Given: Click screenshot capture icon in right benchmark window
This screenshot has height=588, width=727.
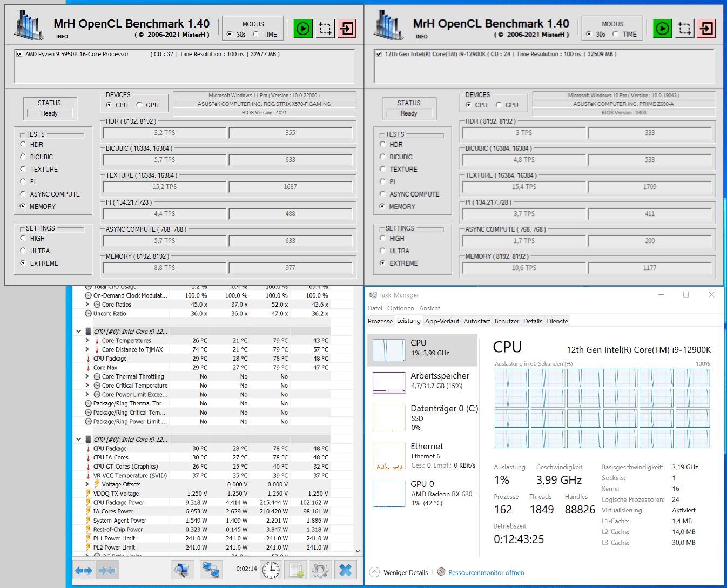Looking at the screenshot, I should pos(685,29).
